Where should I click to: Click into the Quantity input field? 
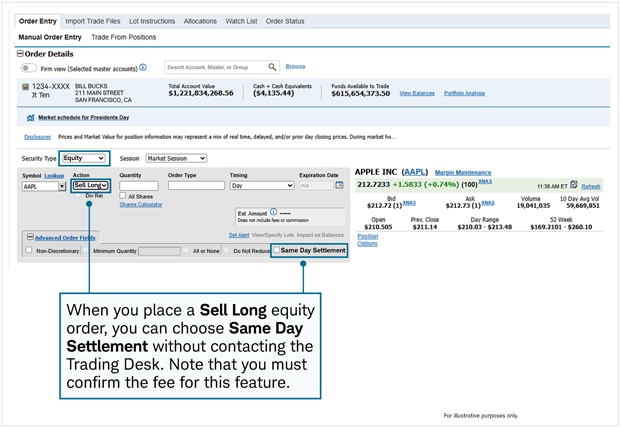point(138,186)
